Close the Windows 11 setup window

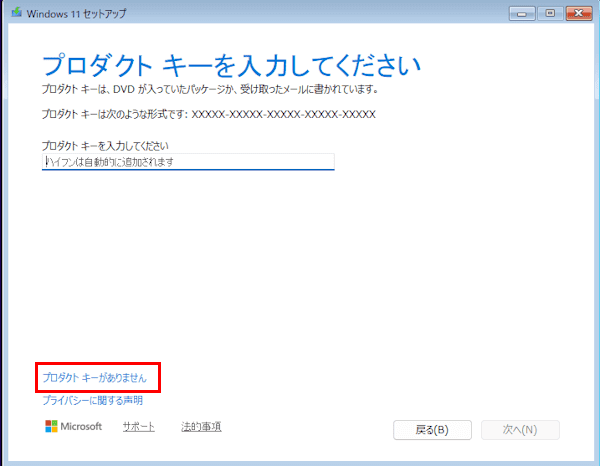pyautogui.click(x=579, y=14)
